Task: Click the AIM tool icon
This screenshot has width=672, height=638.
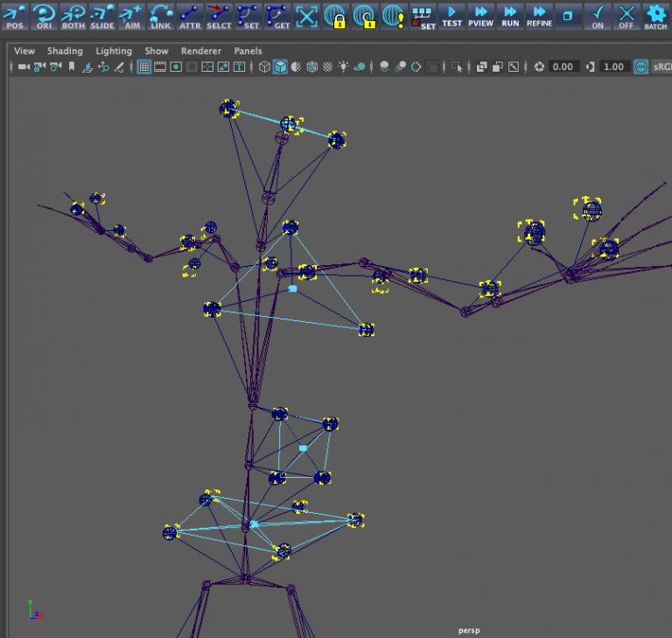Action: click(131, 16)
